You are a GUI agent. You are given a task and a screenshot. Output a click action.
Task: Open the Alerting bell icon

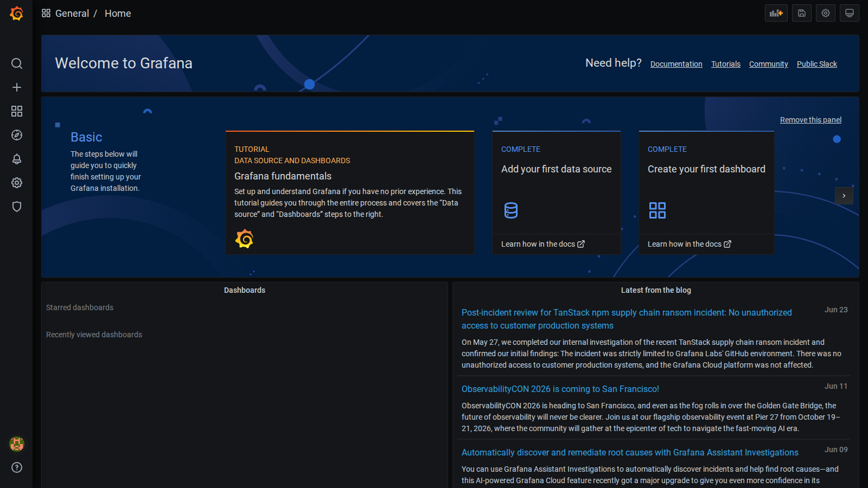point(17,159)
